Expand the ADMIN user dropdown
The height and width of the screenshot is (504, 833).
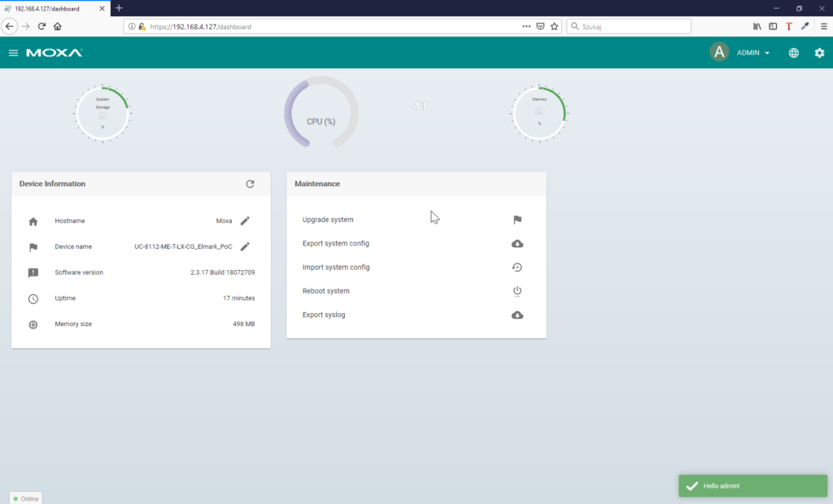(752, 53)
